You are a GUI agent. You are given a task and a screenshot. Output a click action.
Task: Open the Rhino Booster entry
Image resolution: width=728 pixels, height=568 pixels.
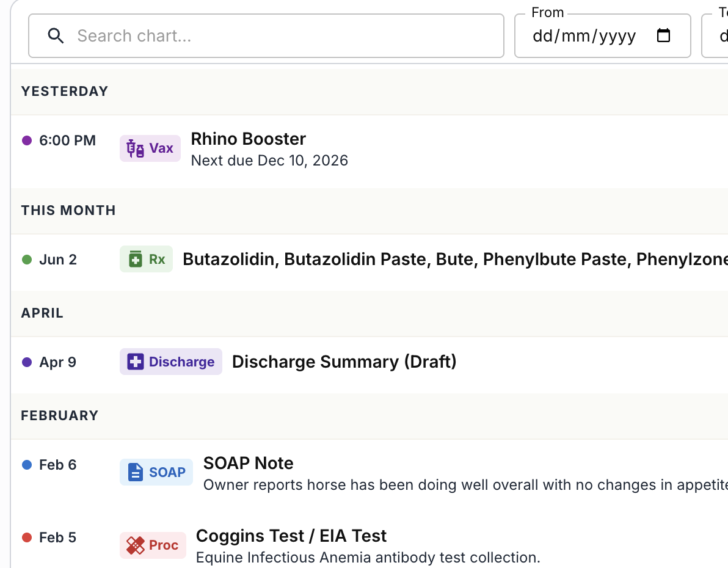[249, 139]
